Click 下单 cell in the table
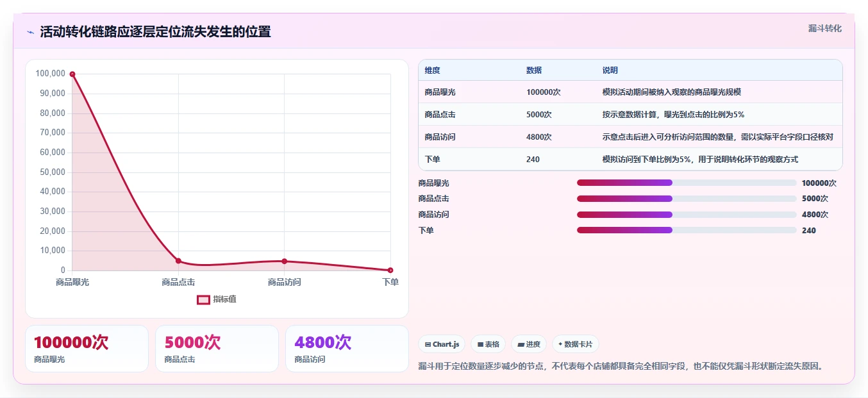Viewport: 868px width, 398px height. click(x=432, y=160)
